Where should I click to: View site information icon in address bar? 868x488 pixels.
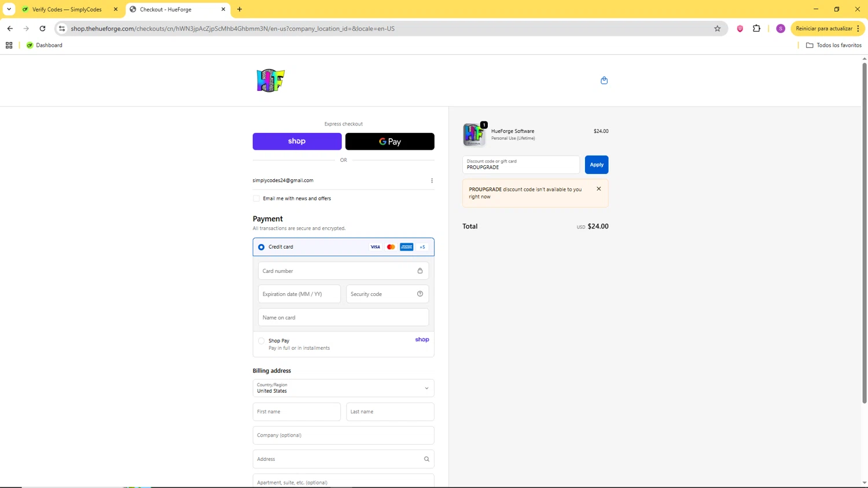coord(62,28)
